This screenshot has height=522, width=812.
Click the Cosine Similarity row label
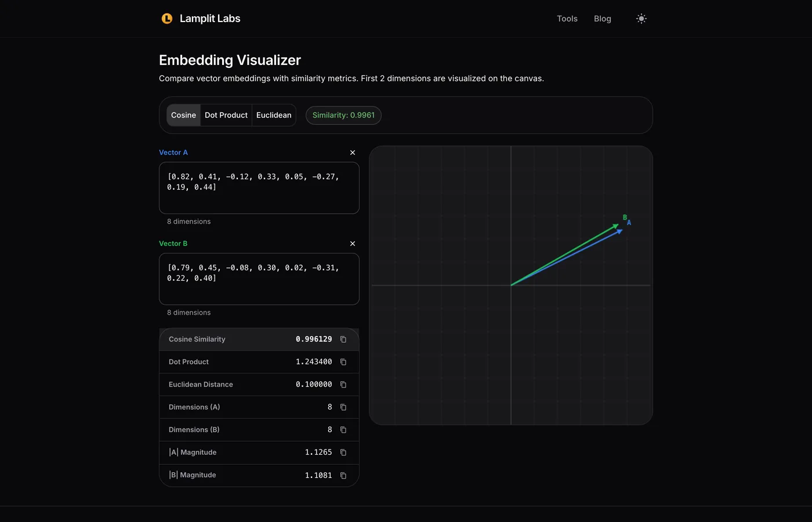(x=197, y=339)
